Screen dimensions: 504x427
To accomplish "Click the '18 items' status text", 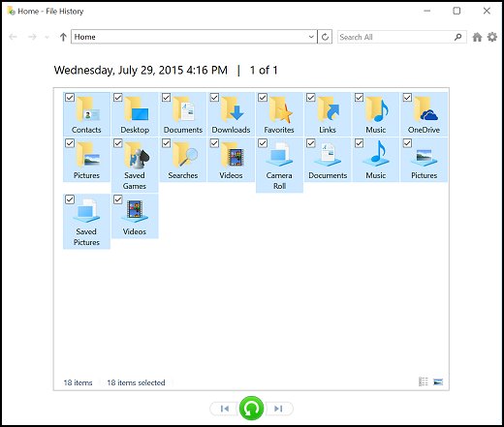I will click(x=78, y=382).
